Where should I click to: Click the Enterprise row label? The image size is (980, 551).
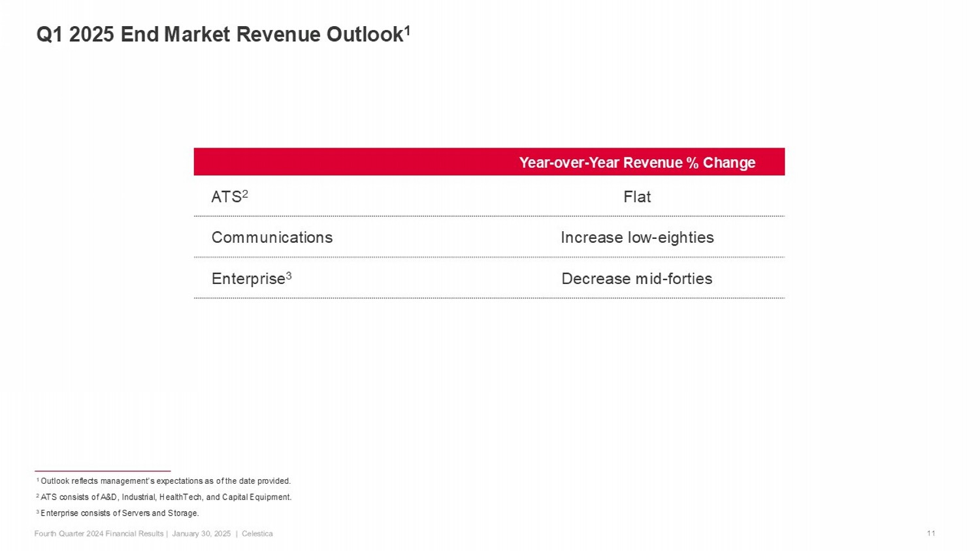[248, 279]
